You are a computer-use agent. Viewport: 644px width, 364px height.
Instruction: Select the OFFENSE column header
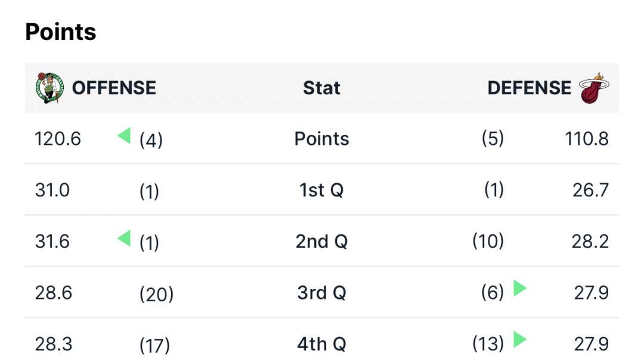[x=114, y=88]
